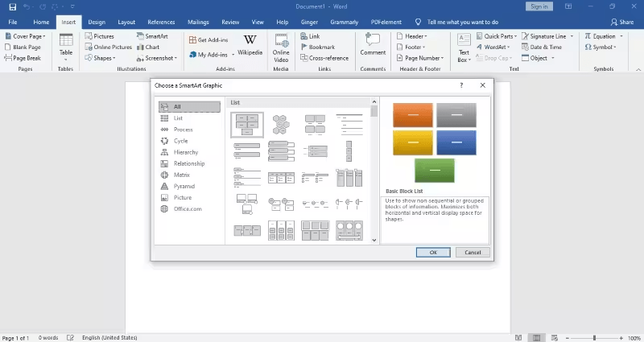This screenshot has width=644, height=342.
Task: Insert an Online Video
Action: [281, 46]
